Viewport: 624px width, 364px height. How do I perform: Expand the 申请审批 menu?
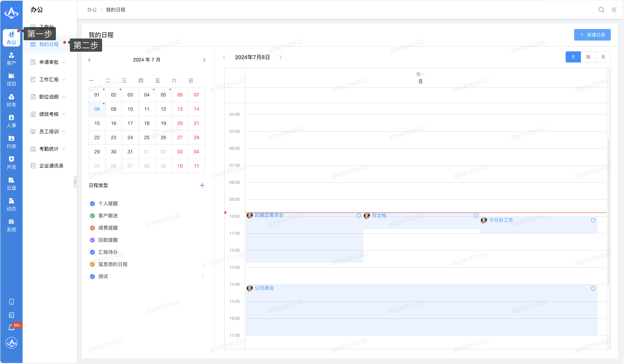coord(49,62)
